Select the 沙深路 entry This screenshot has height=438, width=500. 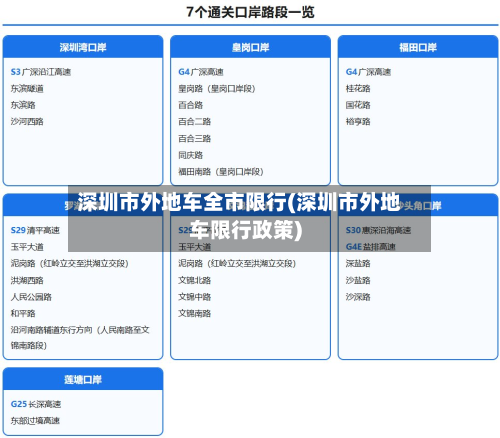pyautogui.click(x=358, y=297)
